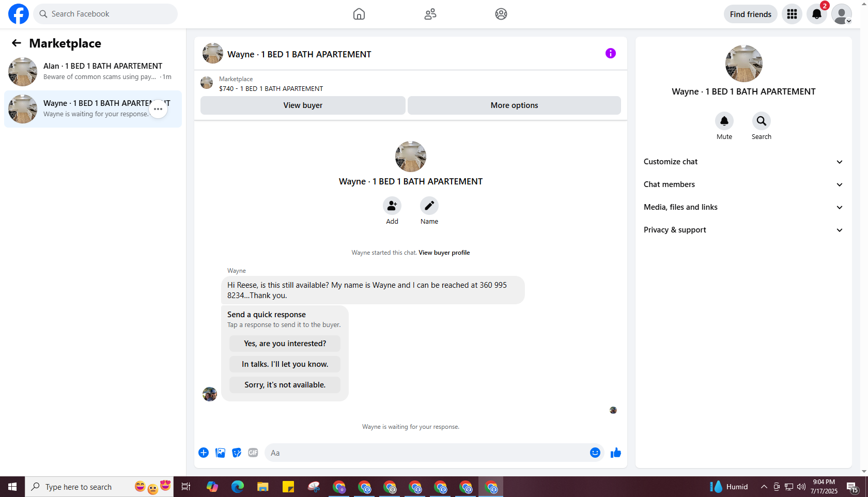This screenshot has height=497, width=868.
Task: Click the taskbar search box
Action: click(99, 487)
